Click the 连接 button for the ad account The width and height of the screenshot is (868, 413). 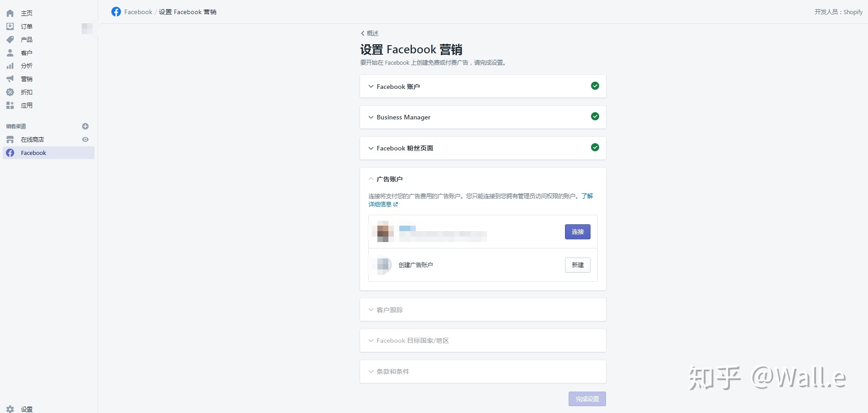(x=578, y=232)
